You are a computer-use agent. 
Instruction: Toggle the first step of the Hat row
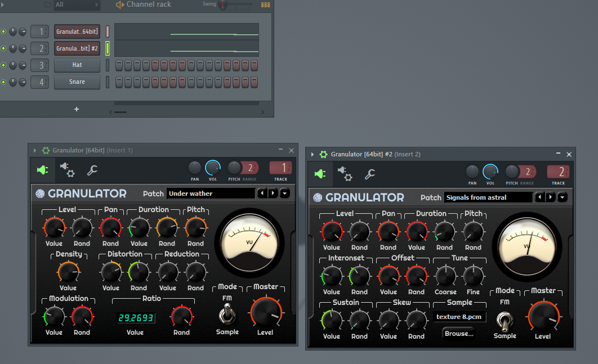119,65
